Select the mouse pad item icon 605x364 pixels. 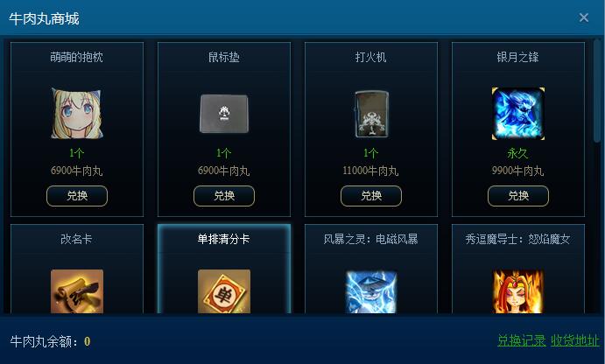tap(224, 114)
